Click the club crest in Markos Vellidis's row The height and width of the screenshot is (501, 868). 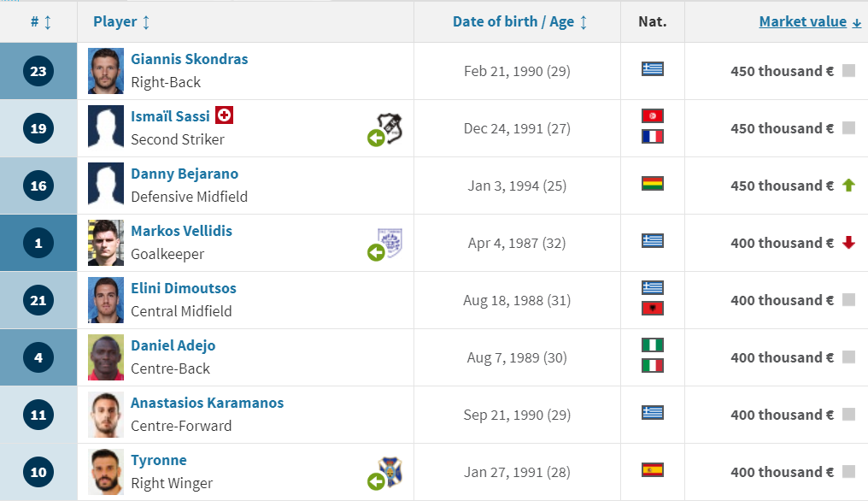click(390, 242)
